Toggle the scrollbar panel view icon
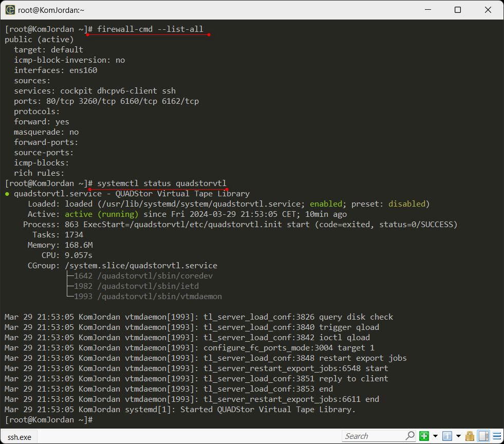The height and width of the screenshot is (444, 504). pos(483,436)
